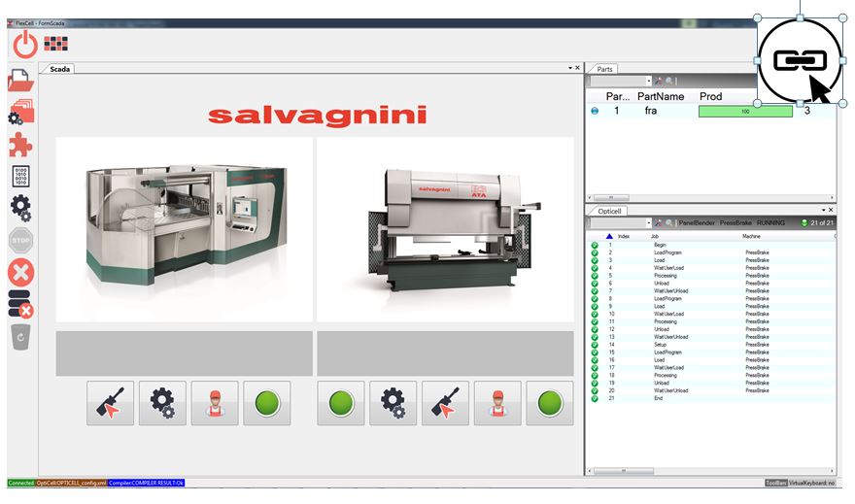Screen dimensions: 855x504
Task: Click green check icon of row 12 Unload
Action: (595, 329)
